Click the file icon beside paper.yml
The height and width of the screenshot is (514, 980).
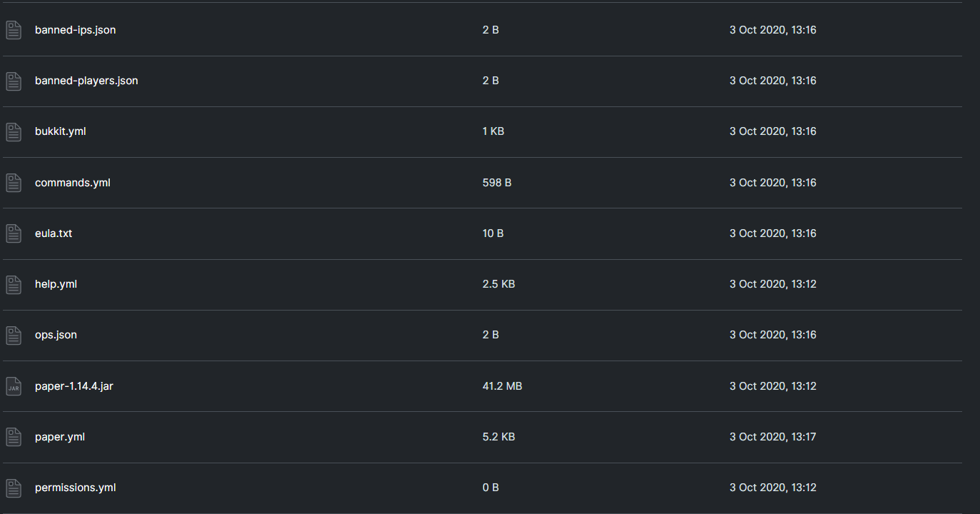coord(14,437)
